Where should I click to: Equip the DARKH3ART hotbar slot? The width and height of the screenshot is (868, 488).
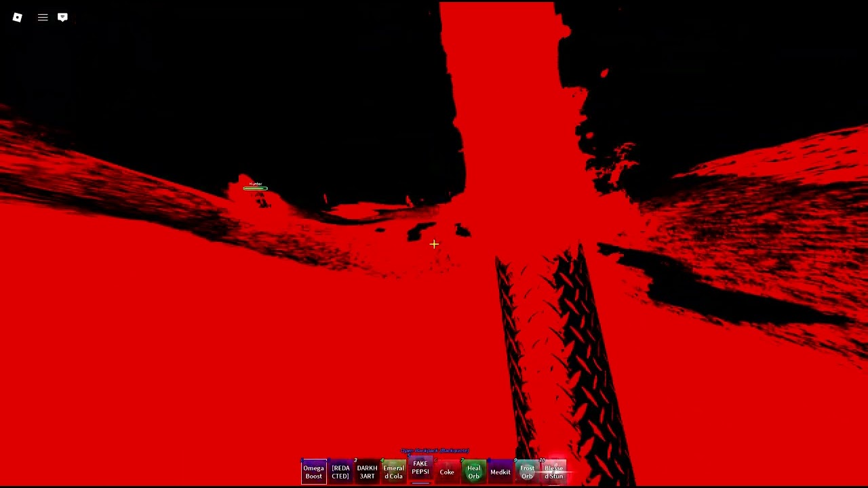click(x=367, y=472)
